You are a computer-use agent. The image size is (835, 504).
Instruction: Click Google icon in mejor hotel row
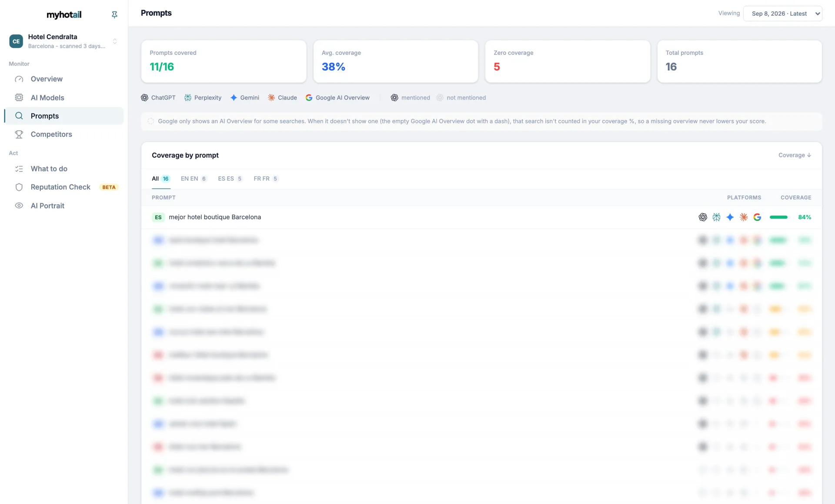pos(757,217)
